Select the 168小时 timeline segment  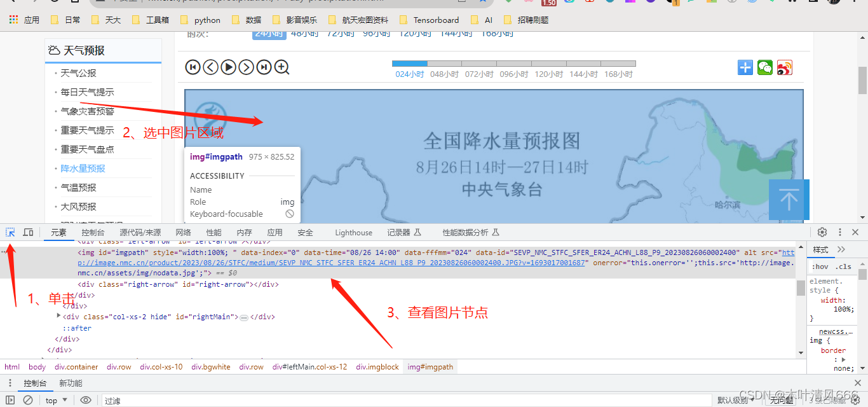[618, 64]
